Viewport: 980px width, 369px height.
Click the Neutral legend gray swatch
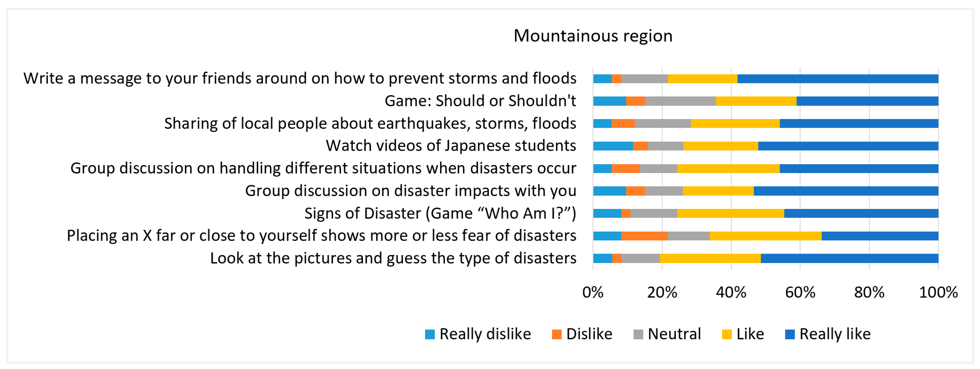coord(638,334)
